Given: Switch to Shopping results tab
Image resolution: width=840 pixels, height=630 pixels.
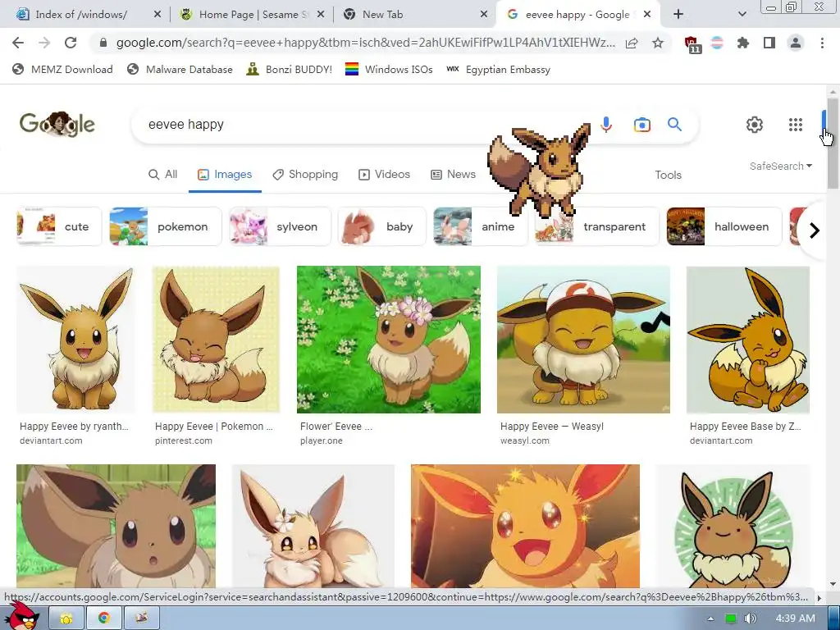Looking at the screenshot, I should [305, 175].
